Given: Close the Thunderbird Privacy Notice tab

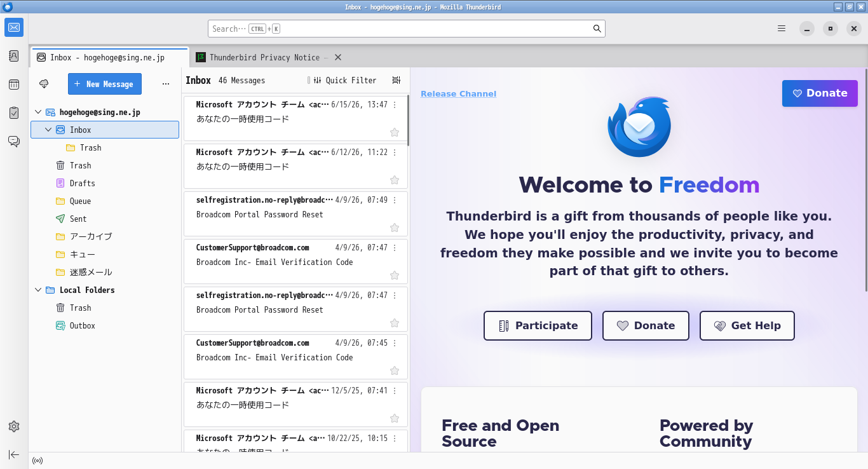Looking at the screenshot, I should [x=338, y=57].
